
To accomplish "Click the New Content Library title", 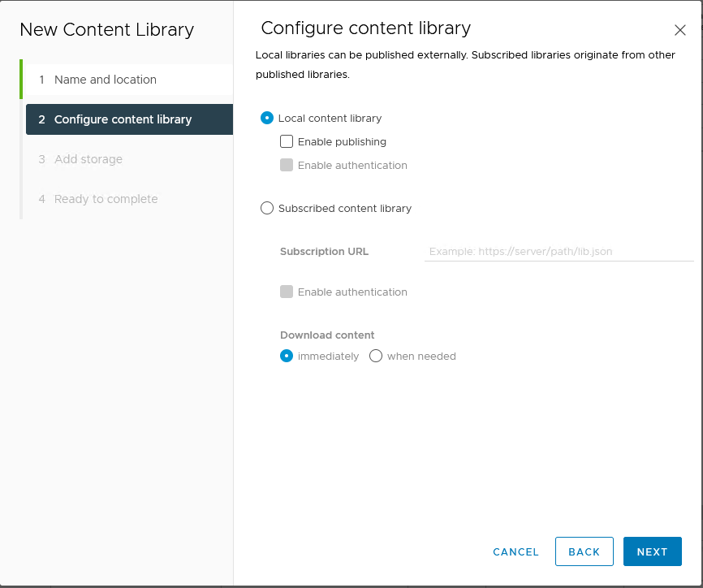I will 106,29.
